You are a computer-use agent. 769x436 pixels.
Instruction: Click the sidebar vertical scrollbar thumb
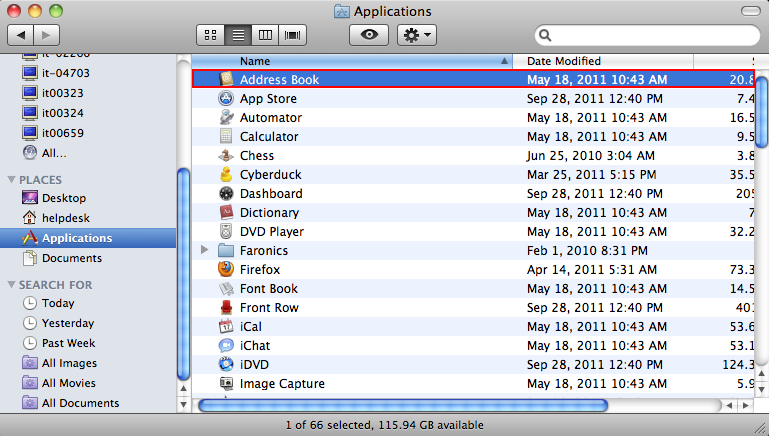tap(183, 274)
